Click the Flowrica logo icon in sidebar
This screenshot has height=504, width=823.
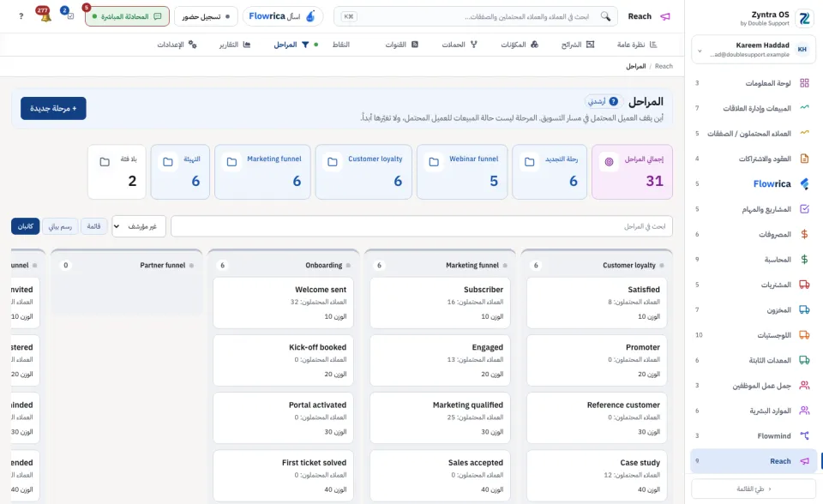[804, 183]
